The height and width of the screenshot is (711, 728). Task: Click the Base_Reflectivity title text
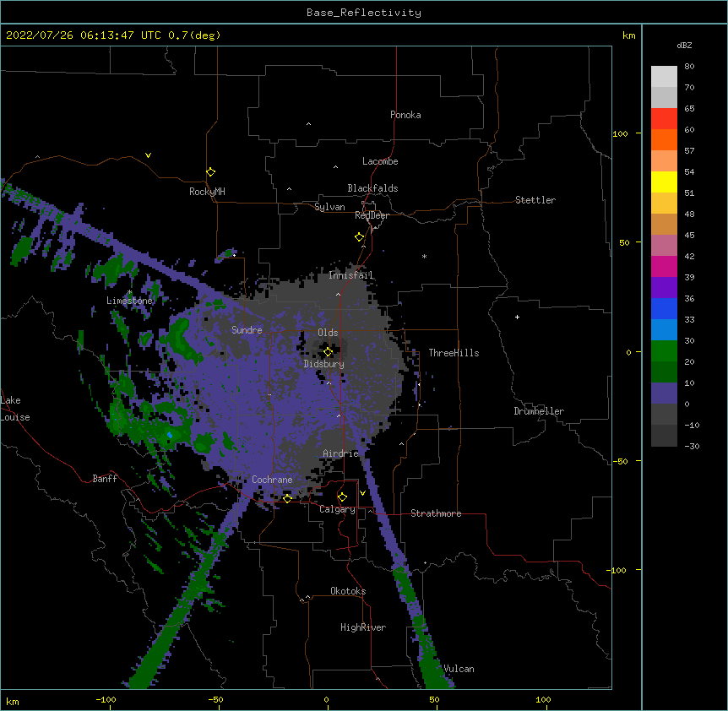[364, 13]
